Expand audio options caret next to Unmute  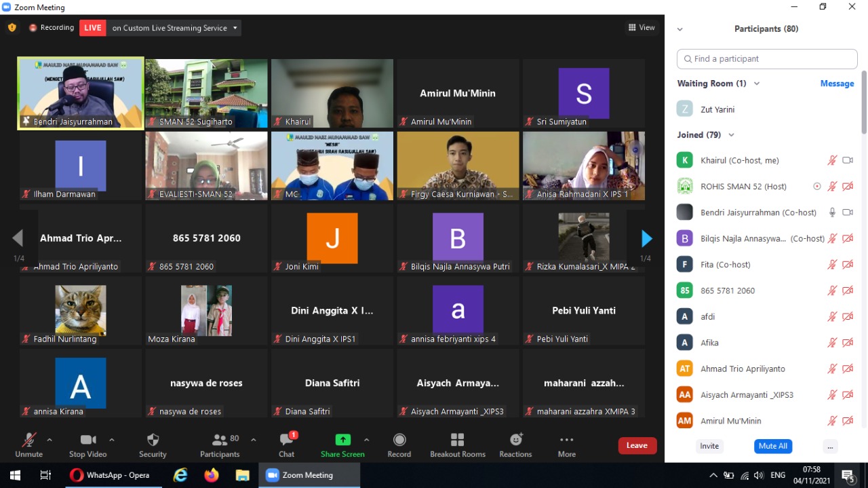(x=49, y=440)
